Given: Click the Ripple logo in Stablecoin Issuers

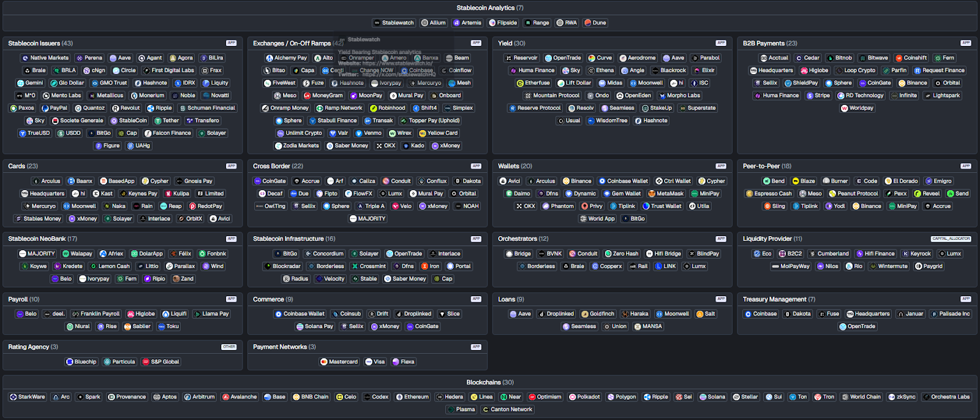Looking at the screenshot, I should coord(151,108).
